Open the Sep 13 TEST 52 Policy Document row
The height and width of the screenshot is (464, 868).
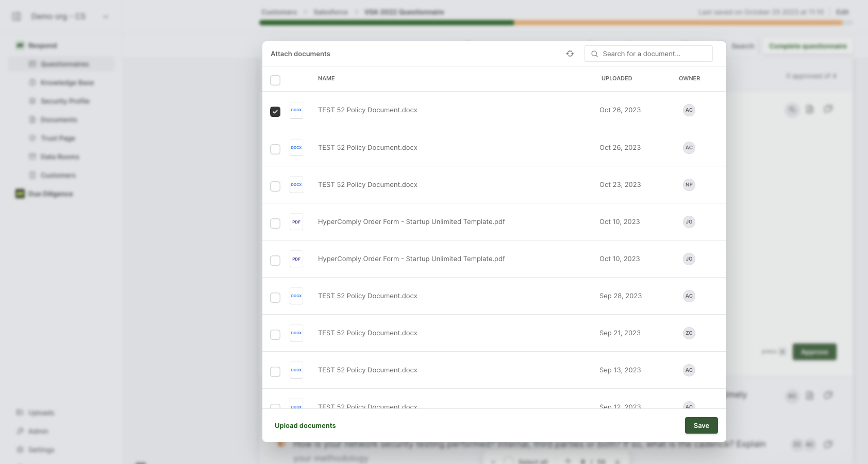pos(494,370)
